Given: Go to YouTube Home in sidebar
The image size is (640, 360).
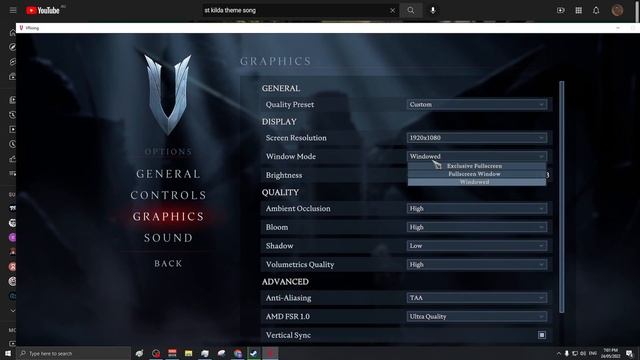Looking at the screenshot, I should pyautogui.click(x=13, y=33).
